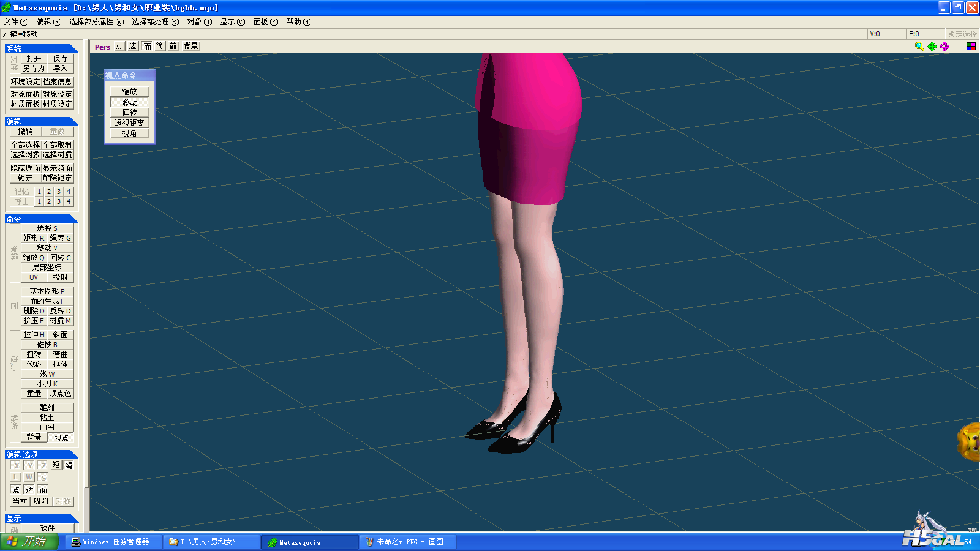Collapse the 系统 panel header
The height and width of the screenshot is (551, 980).
[42, 48]
